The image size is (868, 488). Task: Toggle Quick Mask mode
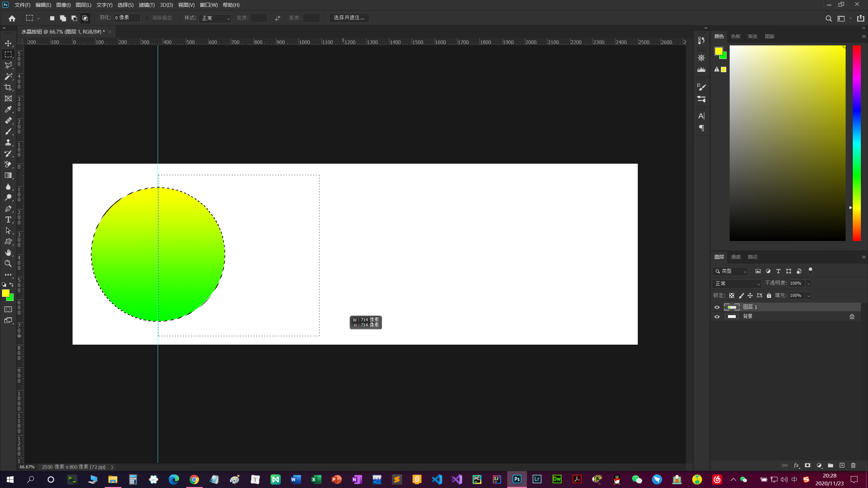pyautogui.click(x=8, y=309)
